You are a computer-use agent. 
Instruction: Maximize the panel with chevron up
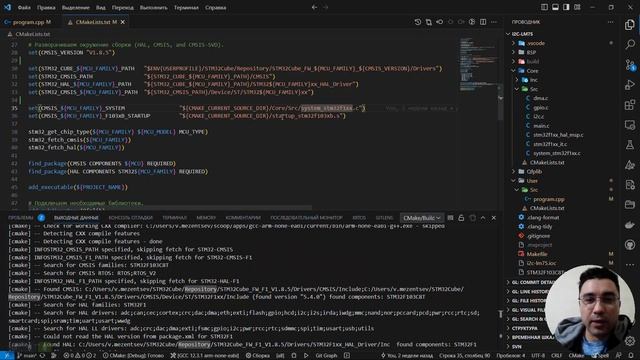click(483, 218)
